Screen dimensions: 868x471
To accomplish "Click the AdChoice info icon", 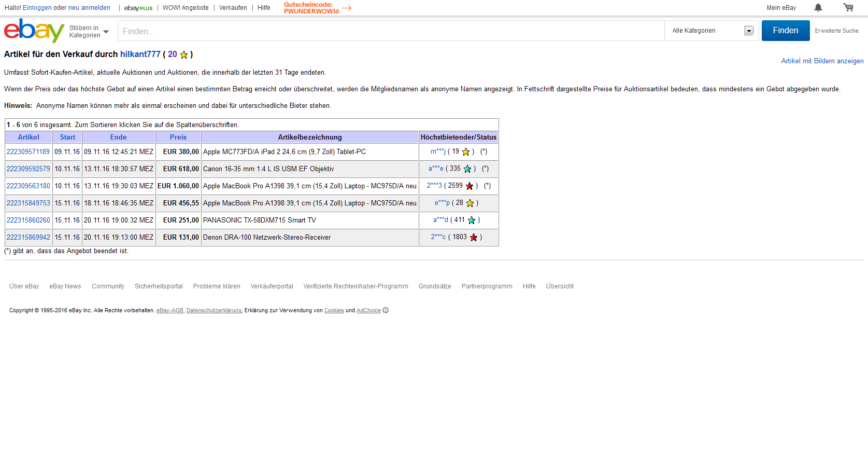I will click(386, 310).
